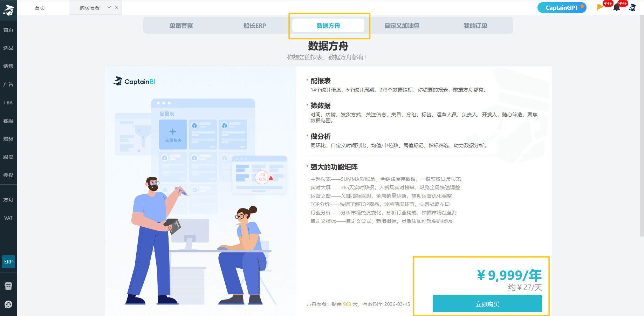This screenshot has width=644, height=316.
Task: Click the orange play video icon
Action: click(x=600, y=7)
